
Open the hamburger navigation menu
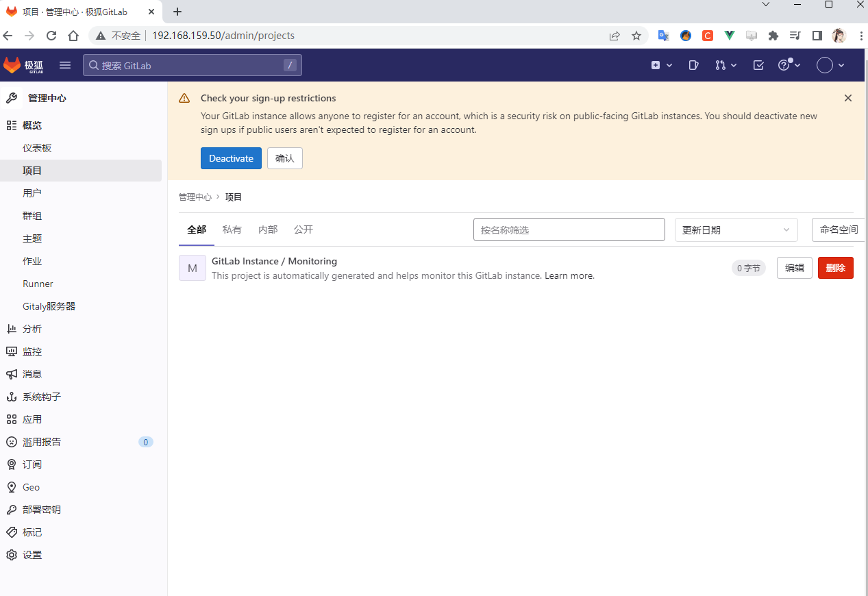65,65
